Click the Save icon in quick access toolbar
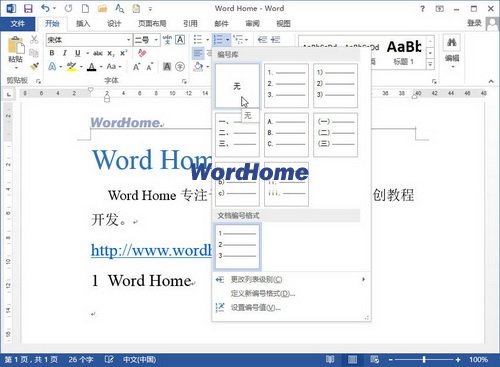This screenshot has height=367, width=500. [28, 8]
